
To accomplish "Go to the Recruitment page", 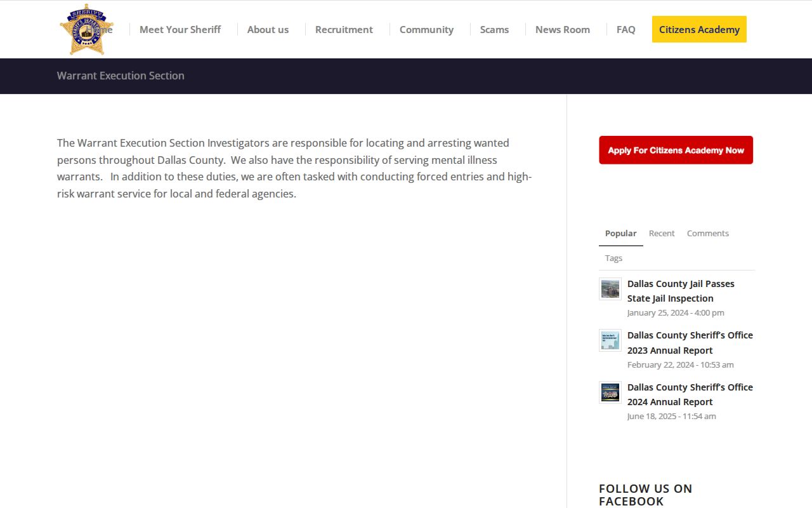I will pyautogui.click(x=344, y=29).
